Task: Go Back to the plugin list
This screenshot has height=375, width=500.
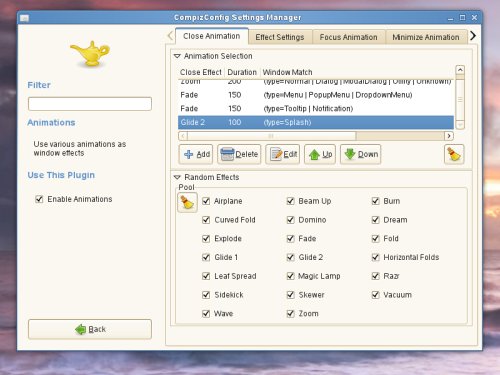Action: point(90,329)
